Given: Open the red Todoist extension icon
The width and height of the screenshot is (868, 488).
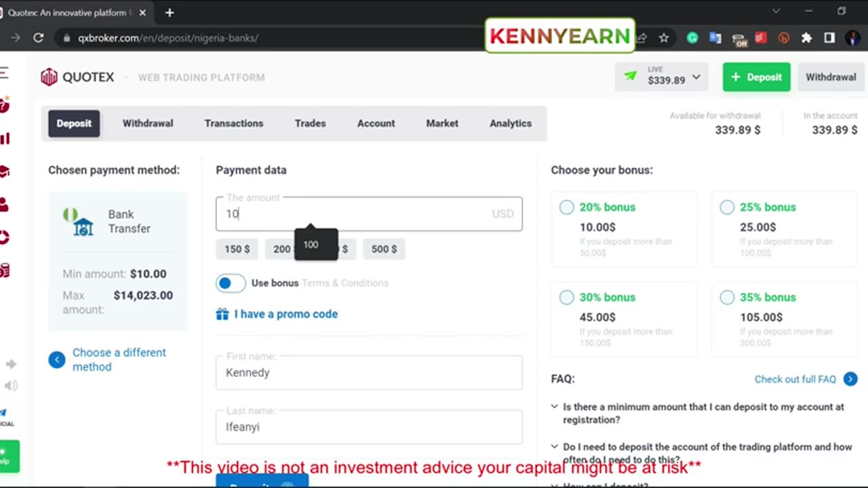Looking at the screenshot, I should [761, 38].
